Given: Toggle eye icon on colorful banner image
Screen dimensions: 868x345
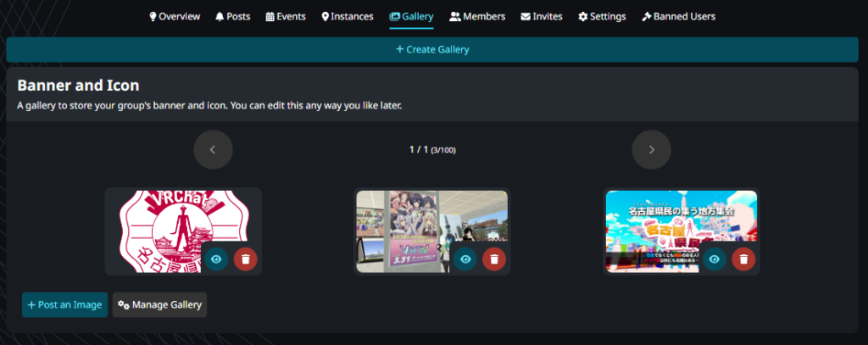Looking at the screenshot, I should (x=714, y=259).
